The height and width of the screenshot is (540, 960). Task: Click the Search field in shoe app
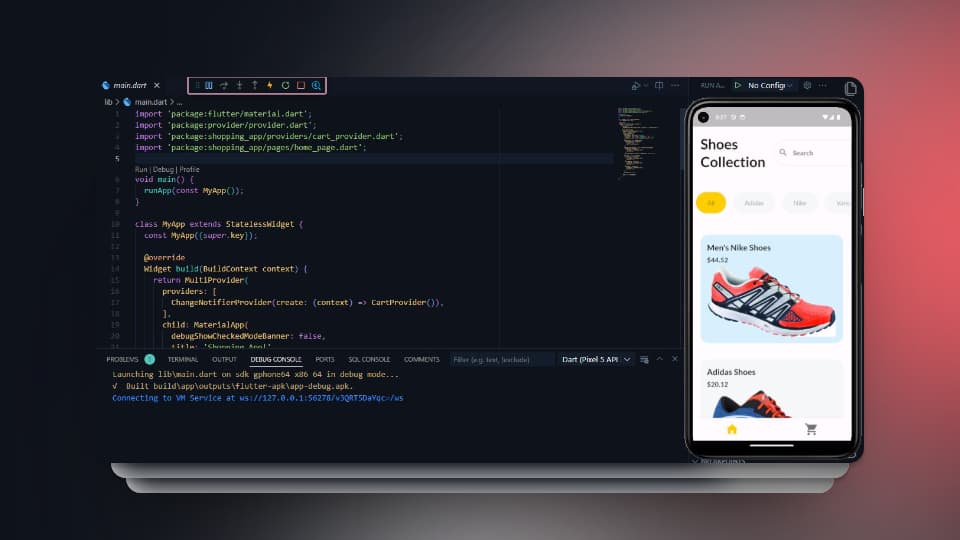coord(813,153)
